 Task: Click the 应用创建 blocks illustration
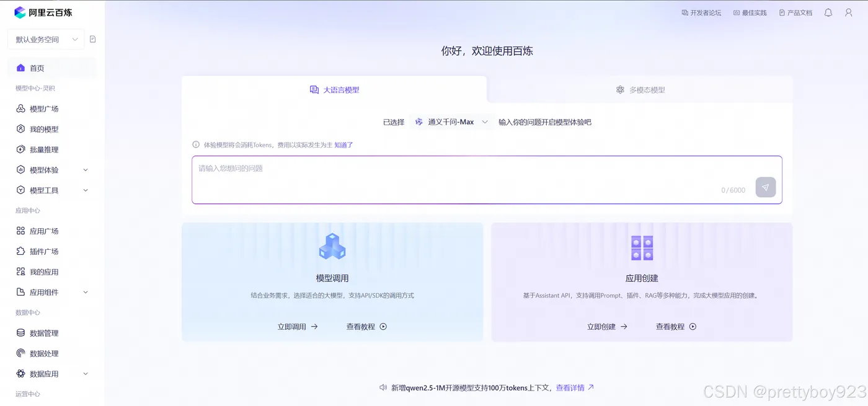[x=642, y=248]
